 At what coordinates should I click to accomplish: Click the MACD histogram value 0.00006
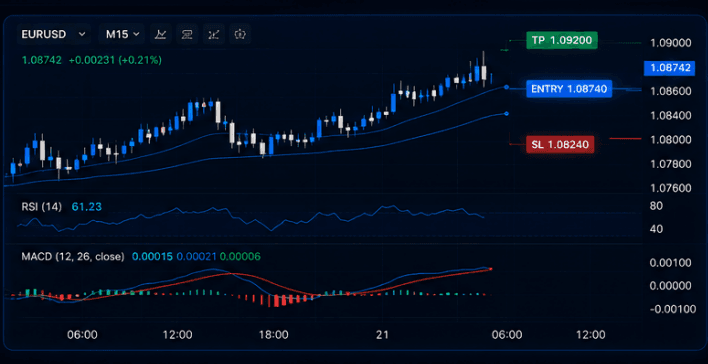point(240,257)
